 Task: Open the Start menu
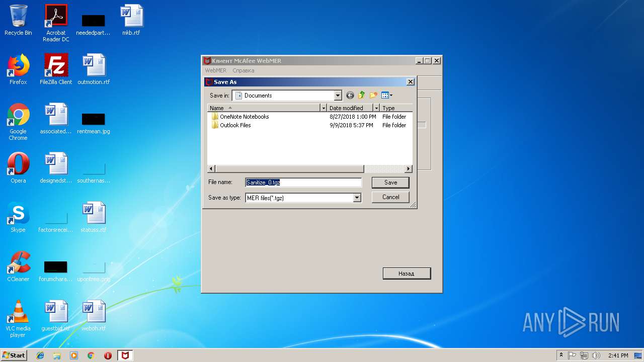(14, 355)
